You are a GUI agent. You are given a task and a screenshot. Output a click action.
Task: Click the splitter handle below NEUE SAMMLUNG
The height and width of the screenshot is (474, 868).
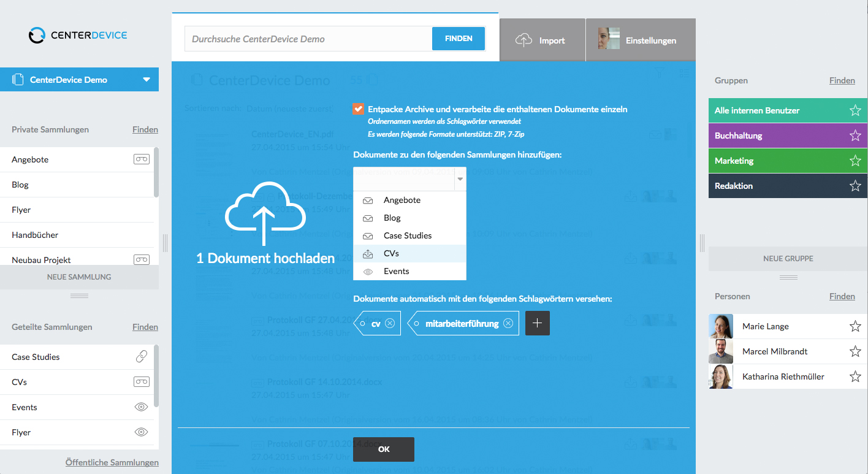tap(79, 296)
